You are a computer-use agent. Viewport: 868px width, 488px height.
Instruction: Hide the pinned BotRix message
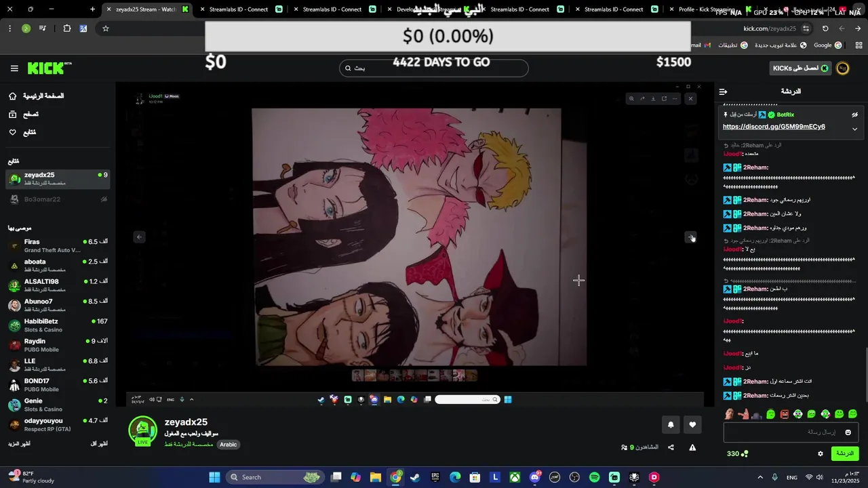click(854, 115)
